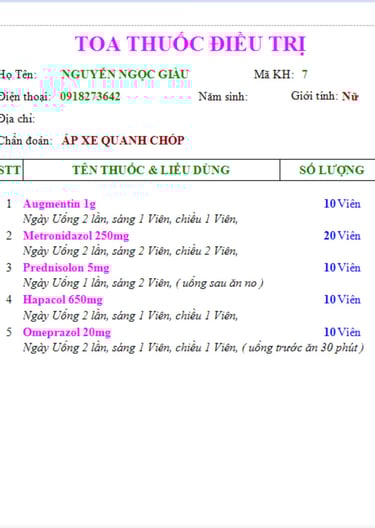The height and width of the screenshot is (528, 375).
Task: Select drug name 'Metronidazol 250mg'
Action: [x=76, y=236]
